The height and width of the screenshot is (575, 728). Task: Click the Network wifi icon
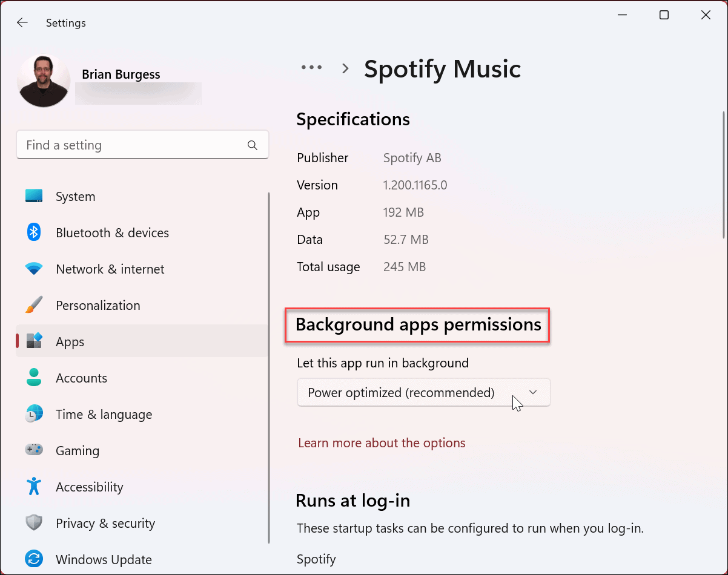tap(34, 269)
